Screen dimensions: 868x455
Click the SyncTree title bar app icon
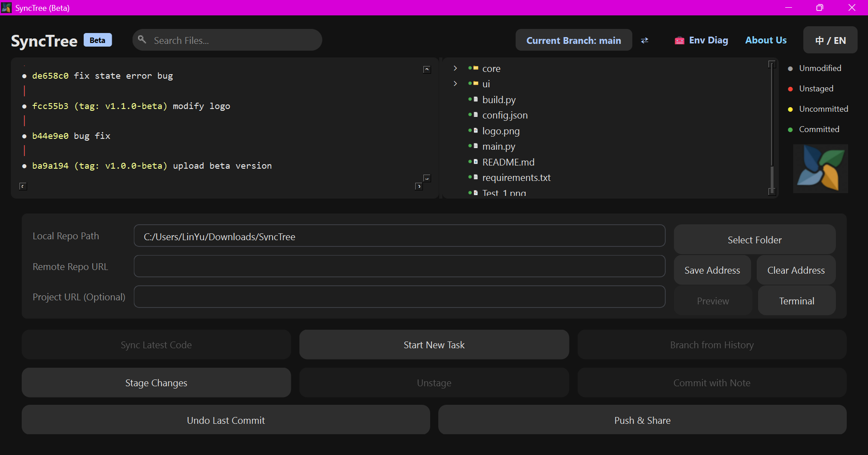click(6, 8)
